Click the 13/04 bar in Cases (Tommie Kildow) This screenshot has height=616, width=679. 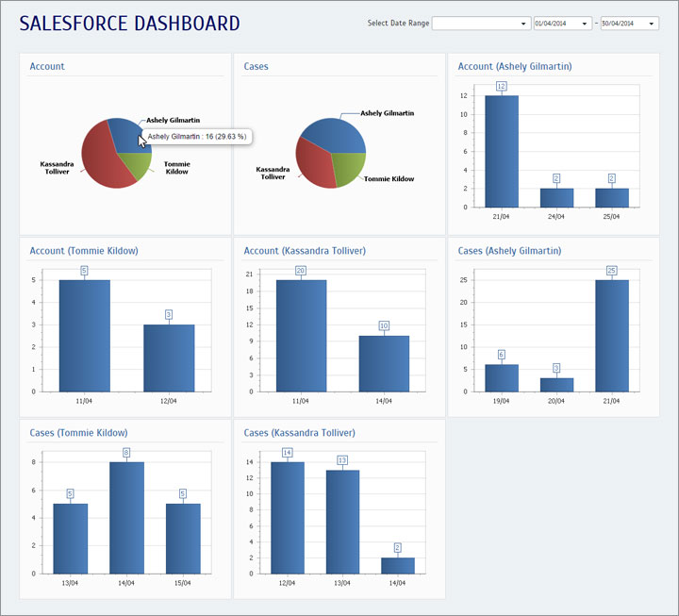(x=70, y=539)
